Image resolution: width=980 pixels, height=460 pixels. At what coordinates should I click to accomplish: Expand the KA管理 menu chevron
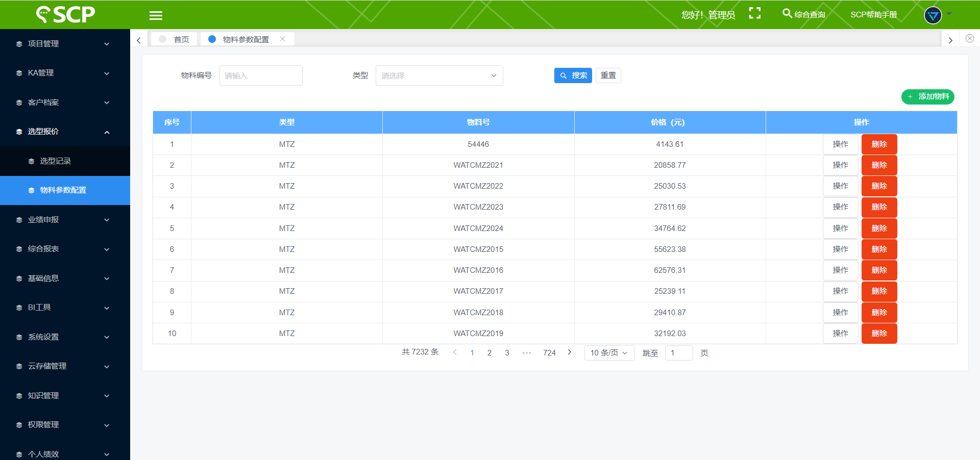pos(107,73)
